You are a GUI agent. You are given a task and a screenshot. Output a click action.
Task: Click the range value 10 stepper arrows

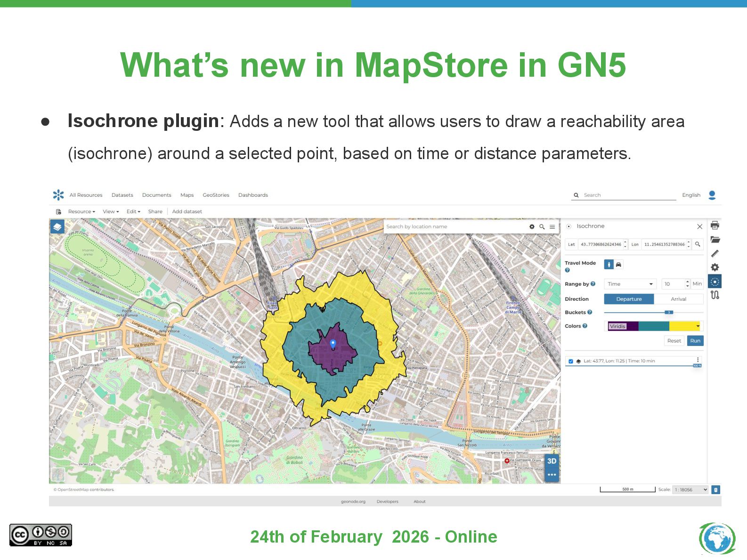click(688, 284)
